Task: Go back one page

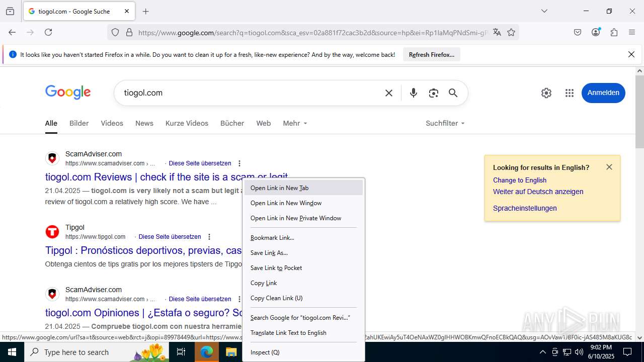Action: click(x=12, y=32)
